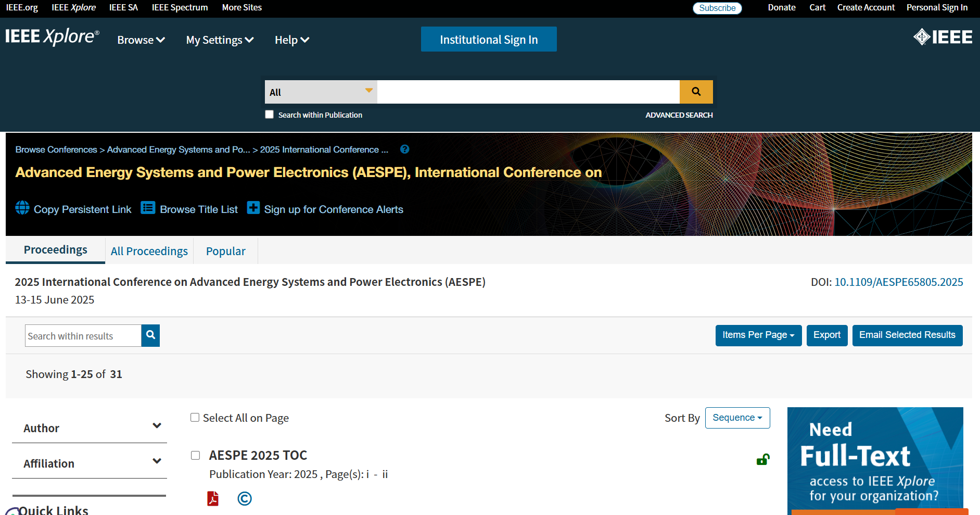This screenshot has width=980, height=515.
Task: Tick the AESPE 2025 TOC checkbox
Action: (x=196, y=456)
